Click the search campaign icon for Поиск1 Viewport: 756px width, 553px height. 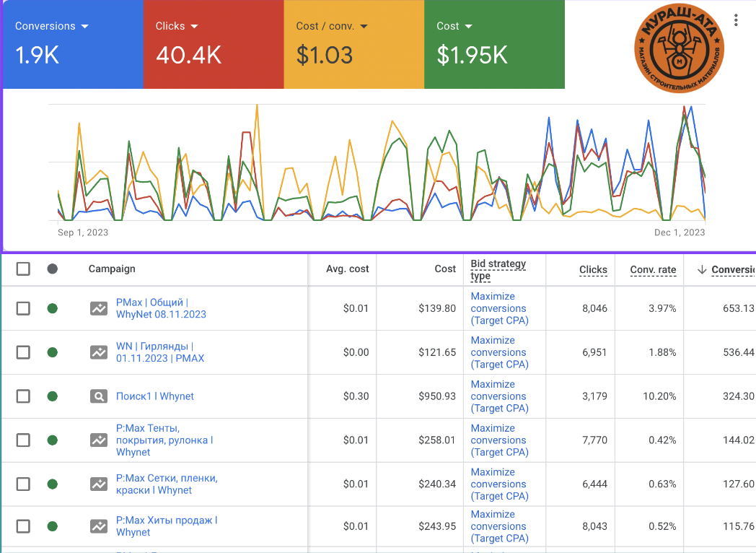pos(99,396)
